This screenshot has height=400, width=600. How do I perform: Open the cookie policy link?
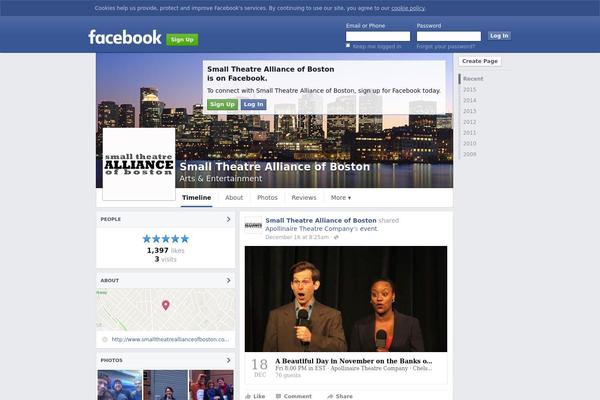coord(408,8)
